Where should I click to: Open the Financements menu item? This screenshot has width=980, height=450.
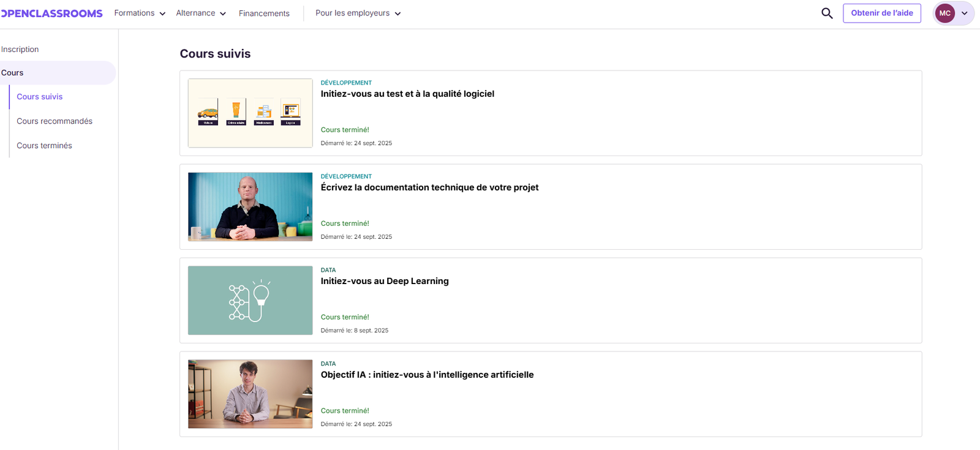(264, 13)
